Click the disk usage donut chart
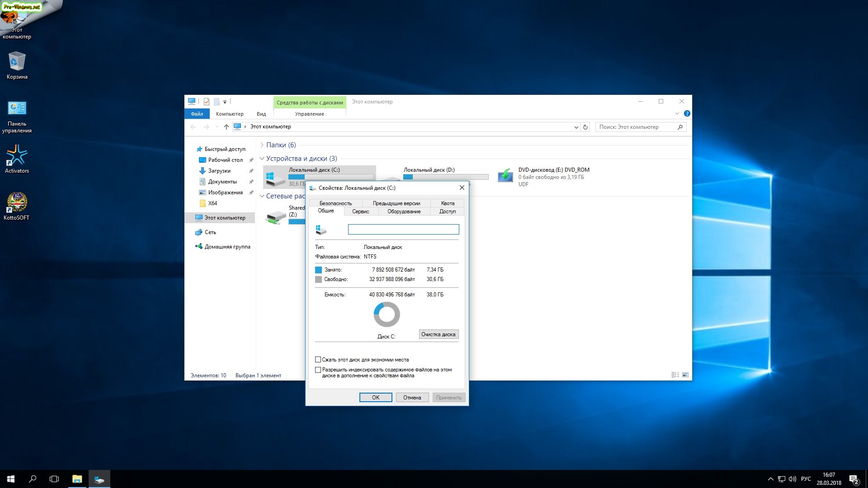 387,314
